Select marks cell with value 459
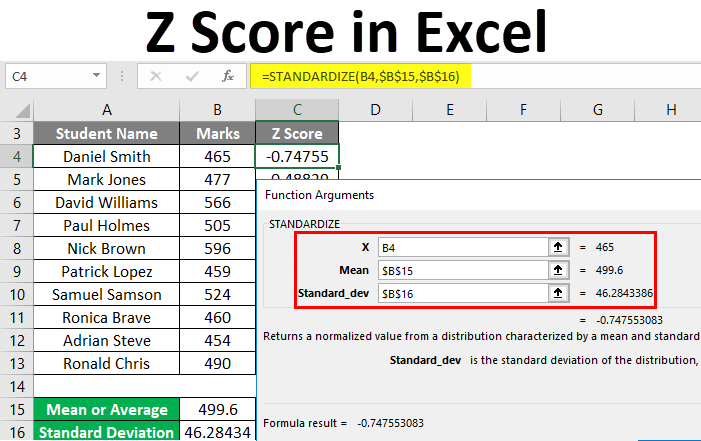Screen dimensions: 701x441 (x=217, y=271)
